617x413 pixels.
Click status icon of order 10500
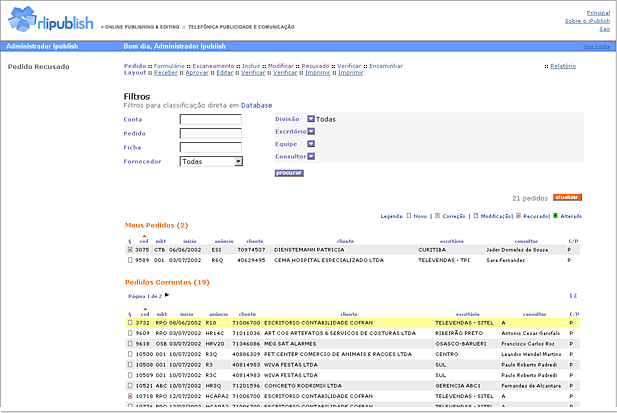130,354
